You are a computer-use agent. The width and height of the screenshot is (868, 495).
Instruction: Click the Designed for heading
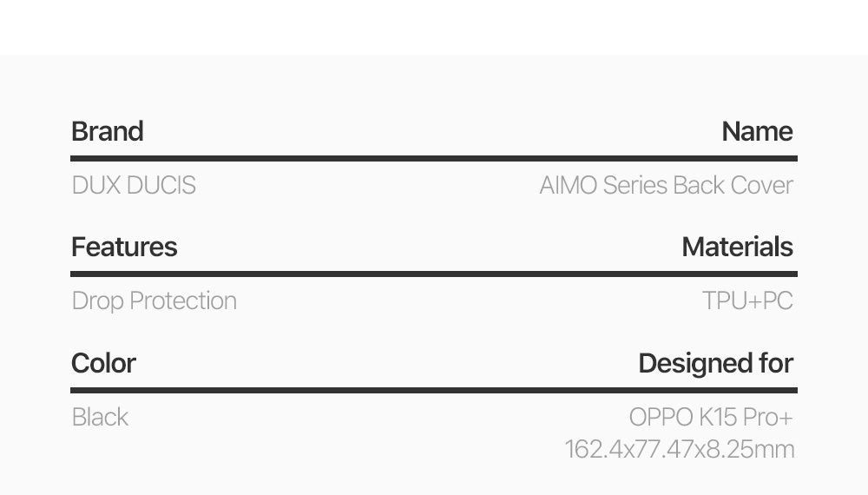pos(715,363)
